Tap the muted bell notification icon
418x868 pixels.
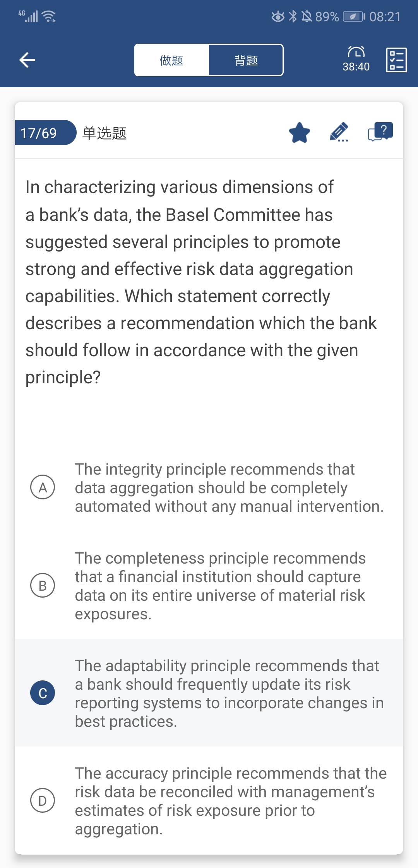pos(307,17)
